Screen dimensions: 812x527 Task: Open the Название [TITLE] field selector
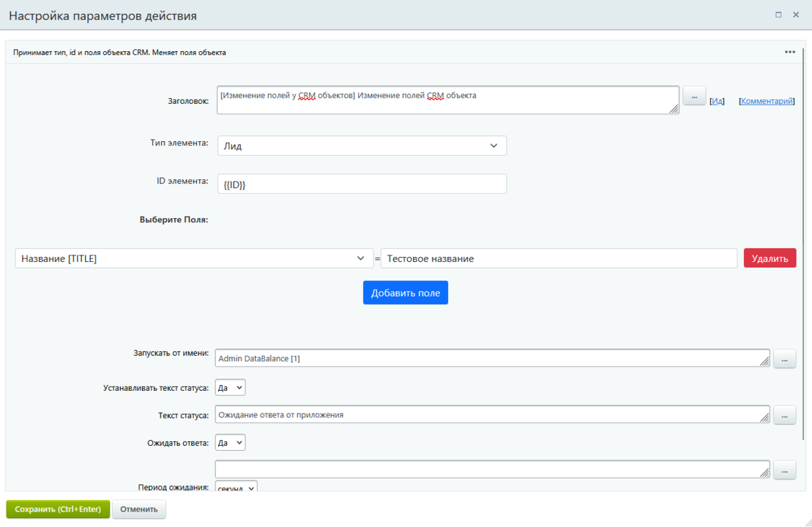(194, 258)
